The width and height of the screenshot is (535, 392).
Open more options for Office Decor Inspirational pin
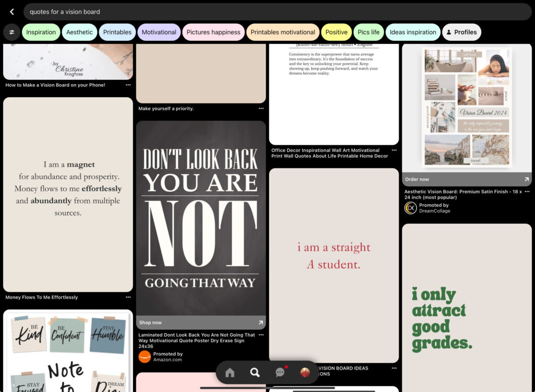coord(394,150)
